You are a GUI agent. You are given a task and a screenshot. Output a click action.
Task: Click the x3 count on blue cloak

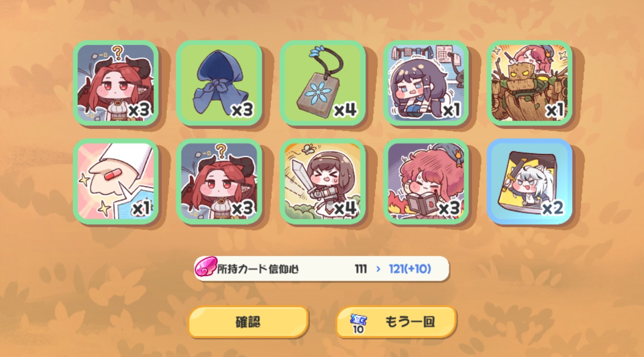point(242,109)
